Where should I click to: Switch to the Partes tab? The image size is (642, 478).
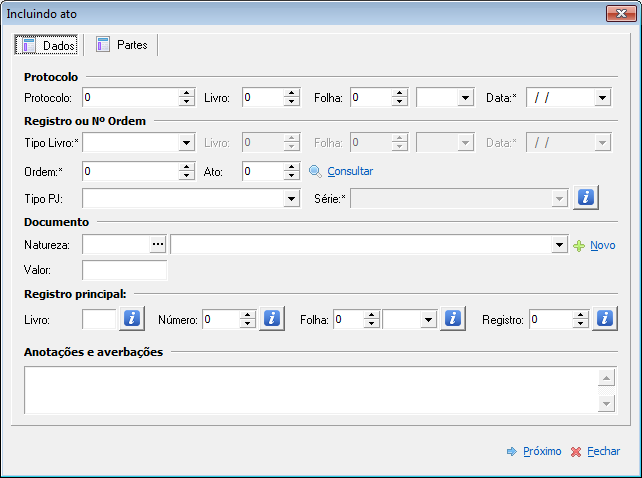[122, 45]
